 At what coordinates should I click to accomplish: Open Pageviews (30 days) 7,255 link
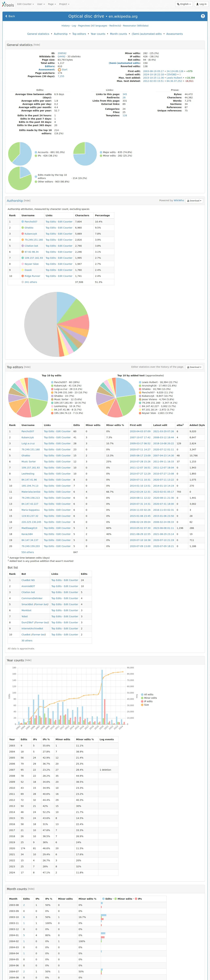[61, 76]
